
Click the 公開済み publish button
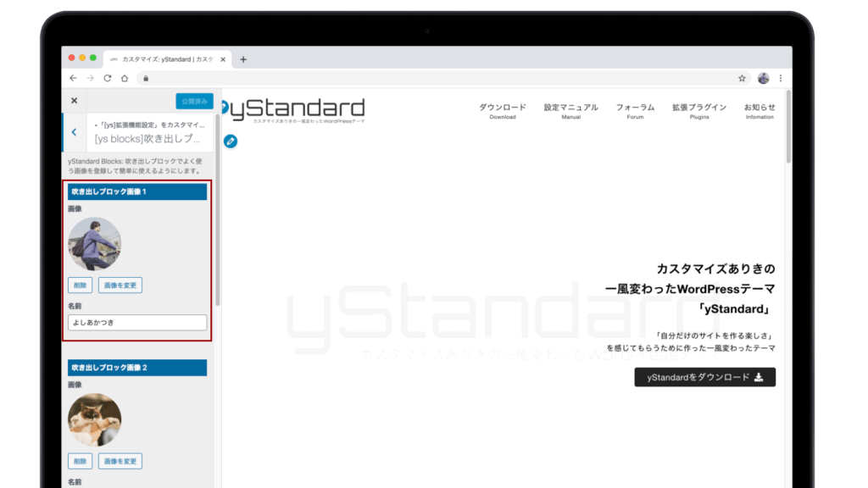tap(194, 102)
